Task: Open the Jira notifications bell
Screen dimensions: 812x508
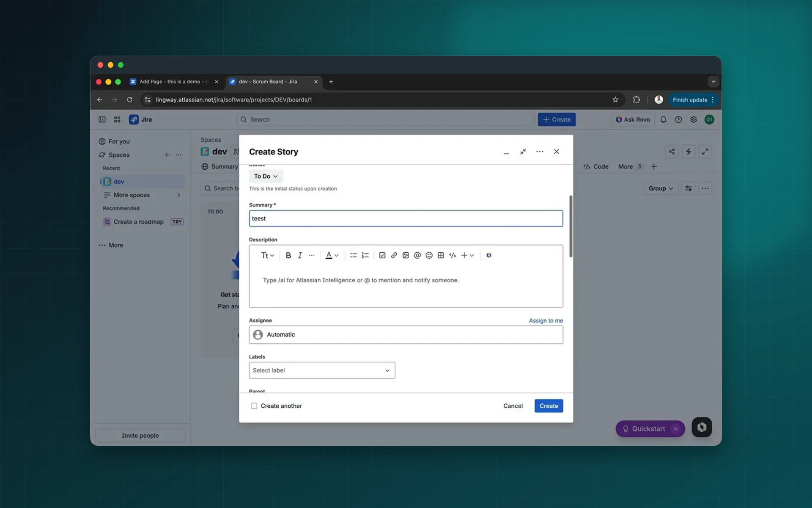Action: 663,119
